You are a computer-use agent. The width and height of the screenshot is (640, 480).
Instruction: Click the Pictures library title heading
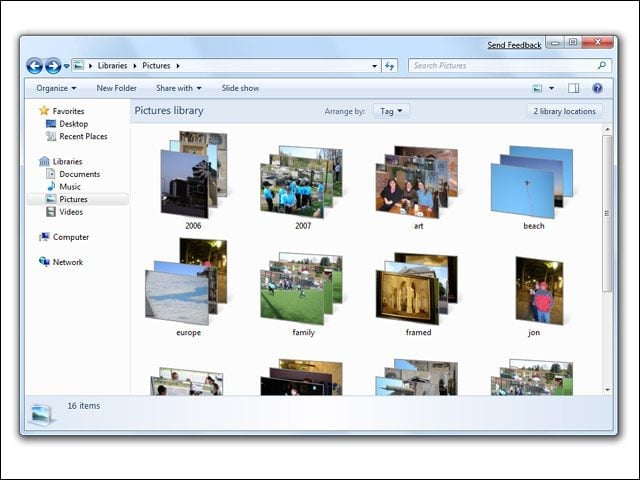tap(169, 111)
